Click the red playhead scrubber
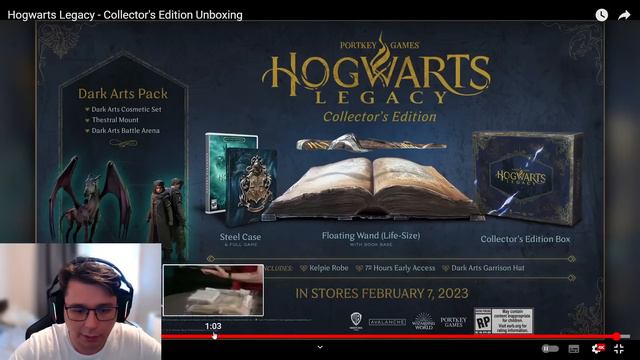 pyautogui.click(x=617, y=337)
